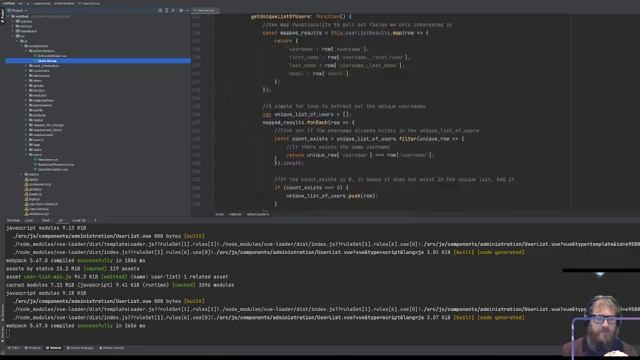This screenshot has height=360, width=640.
Task: Click terminal line 'assets by status 25.2 MiB'
Action: [73, 269]
